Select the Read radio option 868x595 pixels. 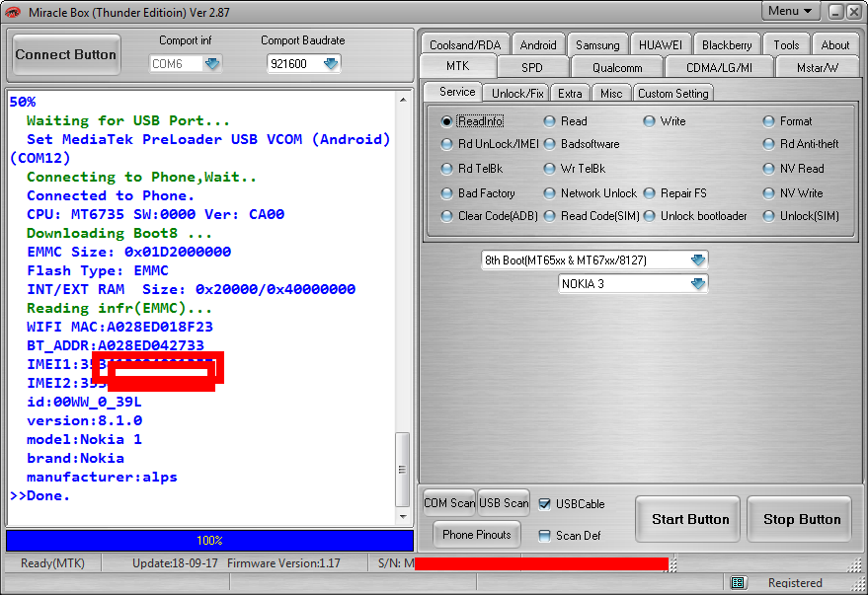[x=549, y=121]
